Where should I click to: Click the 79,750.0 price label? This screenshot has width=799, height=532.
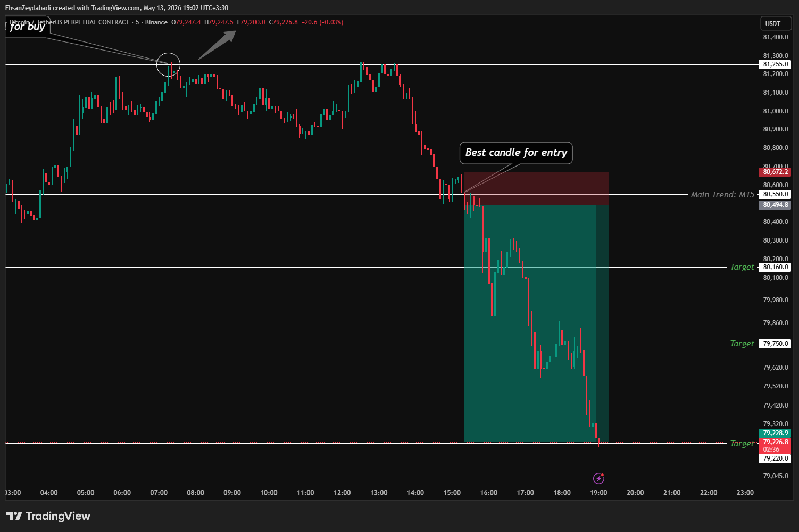point(775,344)
